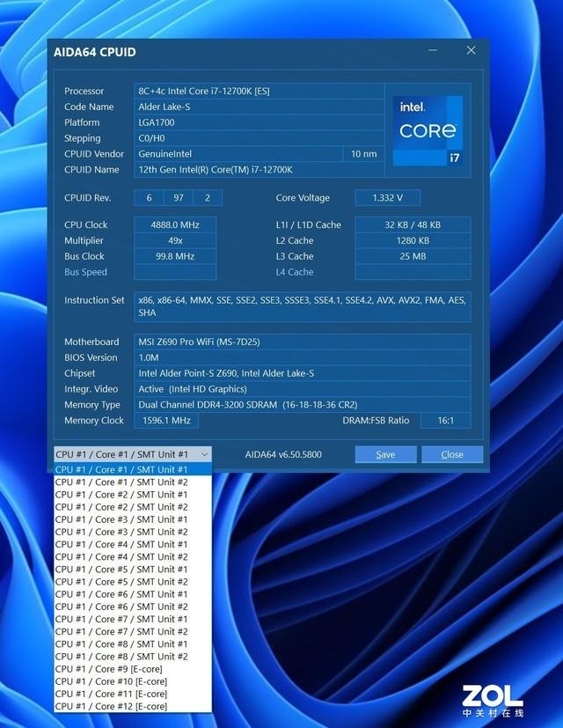Screen dimensions: 563x728
Task: Click the BIOS Version value 1.0M
Action: 302,357
